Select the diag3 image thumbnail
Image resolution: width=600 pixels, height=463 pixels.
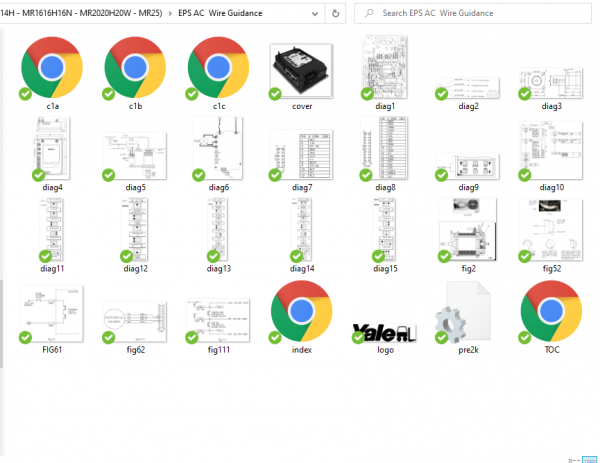tap(551, 83)
